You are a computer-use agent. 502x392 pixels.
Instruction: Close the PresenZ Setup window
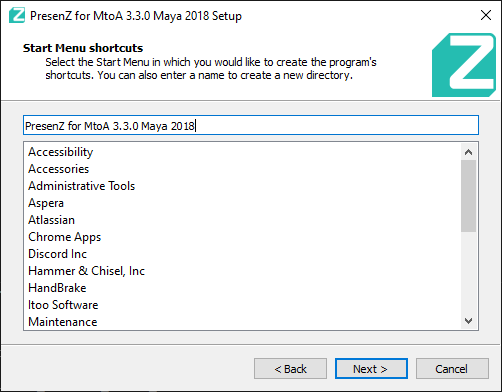(x=486, y=15)
